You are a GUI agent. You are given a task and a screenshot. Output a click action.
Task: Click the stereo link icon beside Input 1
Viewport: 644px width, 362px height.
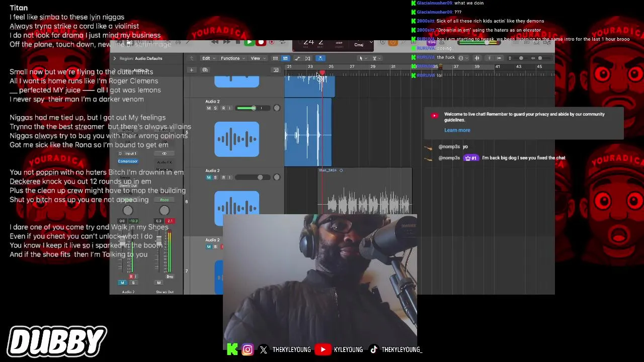120,153
